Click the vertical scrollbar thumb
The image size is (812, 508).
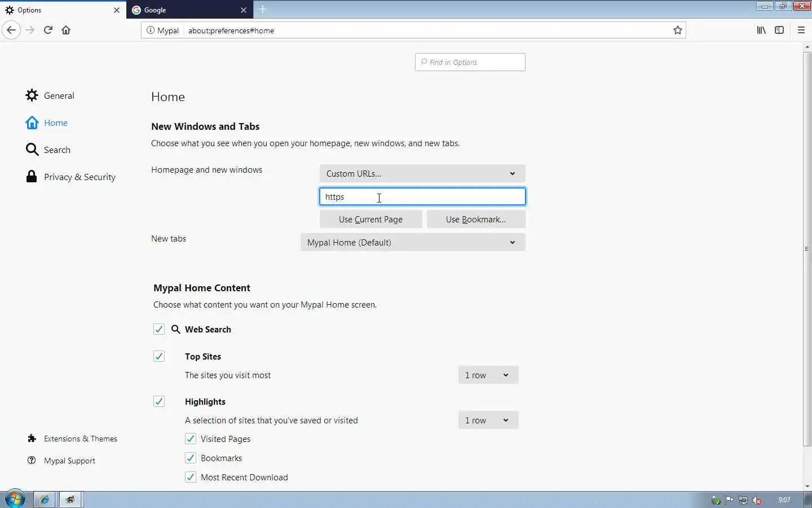(807, 248)
